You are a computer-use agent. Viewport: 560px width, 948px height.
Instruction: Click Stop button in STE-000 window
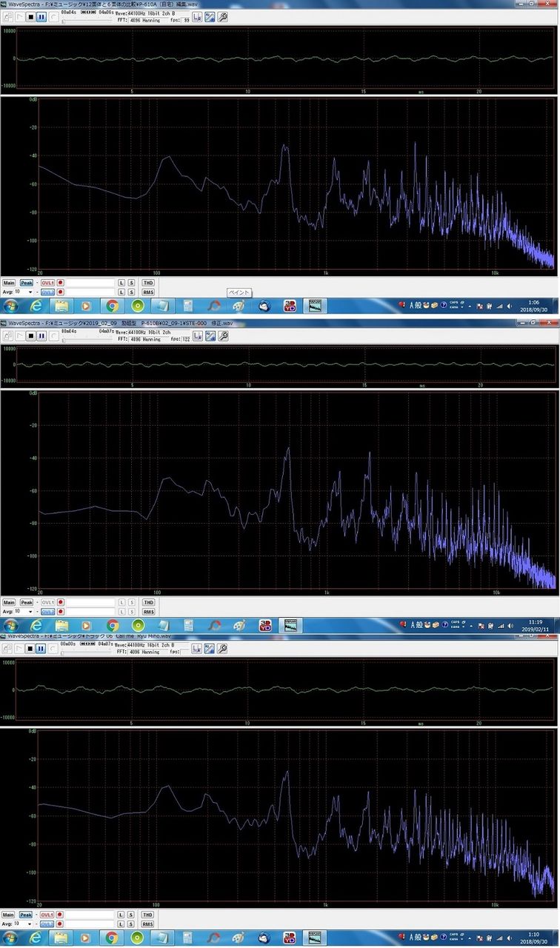click(x=30, y=336)
